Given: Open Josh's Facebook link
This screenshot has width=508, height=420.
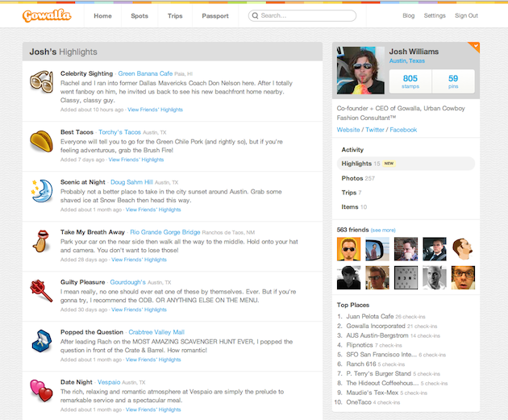Looking at the screenshot, I should (x=403, y=130).
